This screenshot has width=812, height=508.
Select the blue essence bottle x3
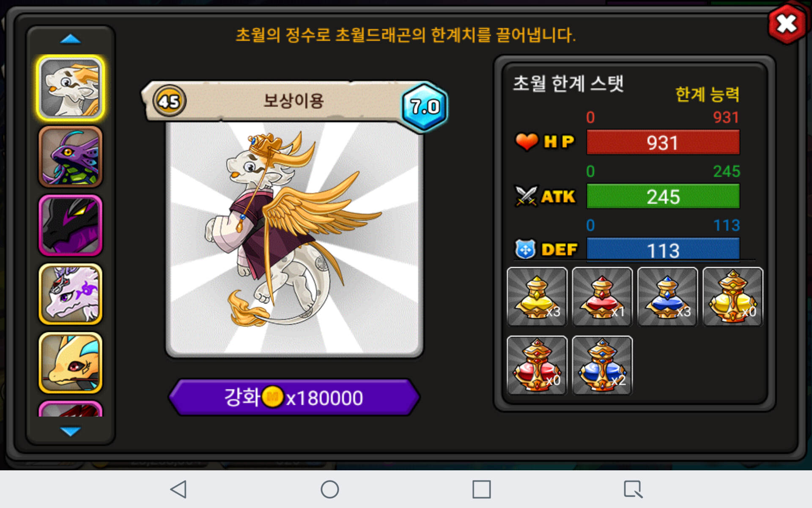[667, 297]
